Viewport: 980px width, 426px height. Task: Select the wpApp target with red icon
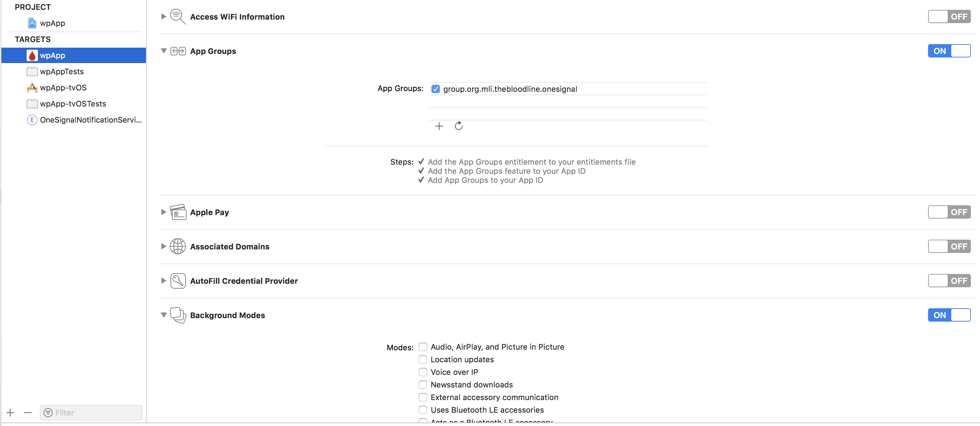(52, 55)
